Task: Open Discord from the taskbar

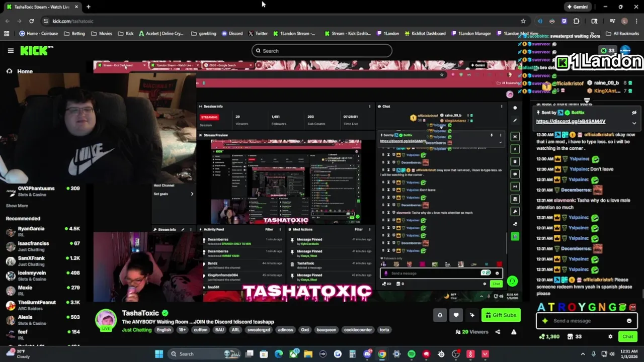Action: pyautogui.click(x=367, y=354)
